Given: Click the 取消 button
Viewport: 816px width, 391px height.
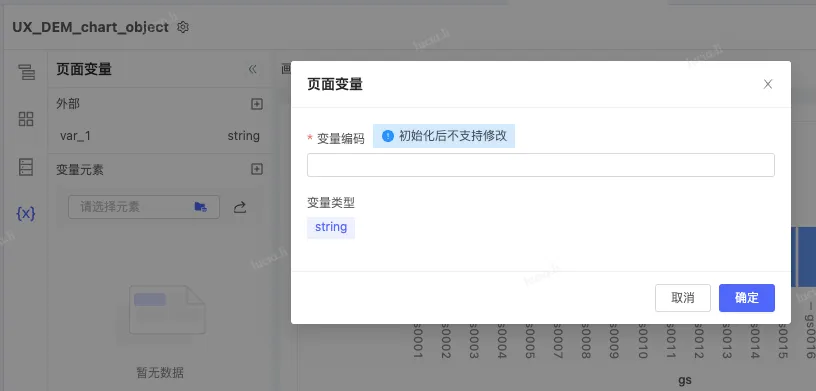Looking at the screenshot, I should (x=683, y=298).
